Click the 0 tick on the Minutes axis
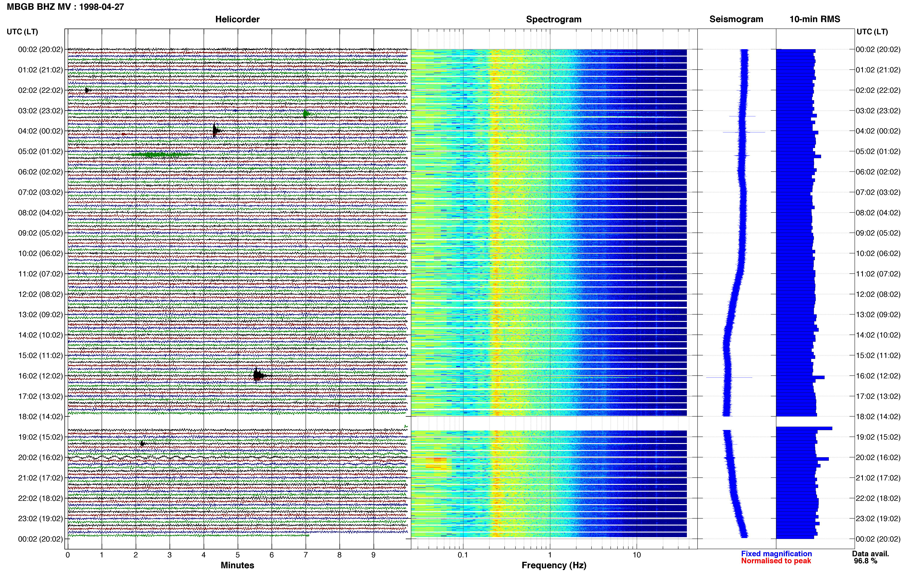Viewport: 924px width, 578px height. 68,555
